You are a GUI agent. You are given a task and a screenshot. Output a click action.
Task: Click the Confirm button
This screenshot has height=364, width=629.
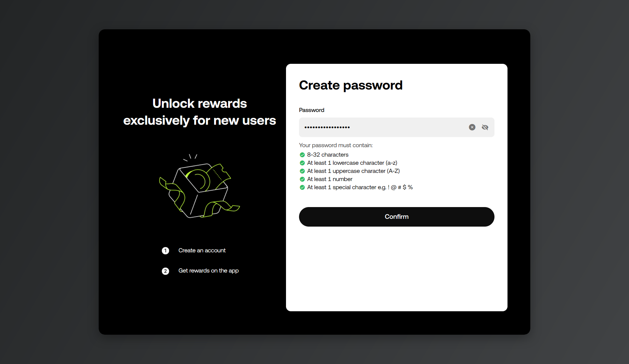tap(396, 217)
